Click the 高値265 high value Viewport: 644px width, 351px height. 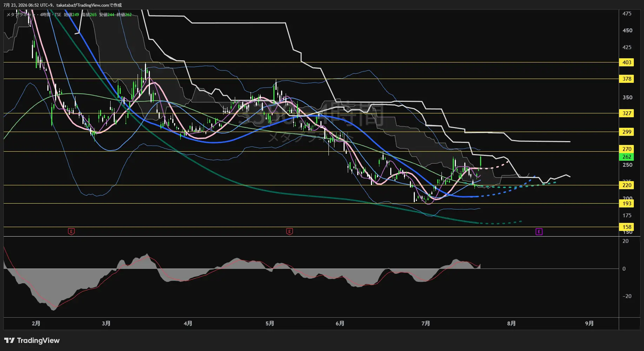click(x=89, y=15)
